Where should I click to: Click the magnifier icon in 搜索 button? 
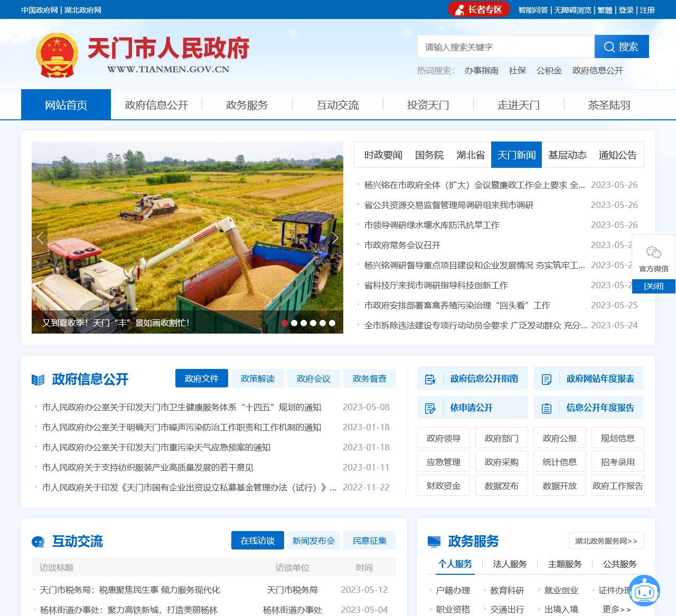pos(609,46)
